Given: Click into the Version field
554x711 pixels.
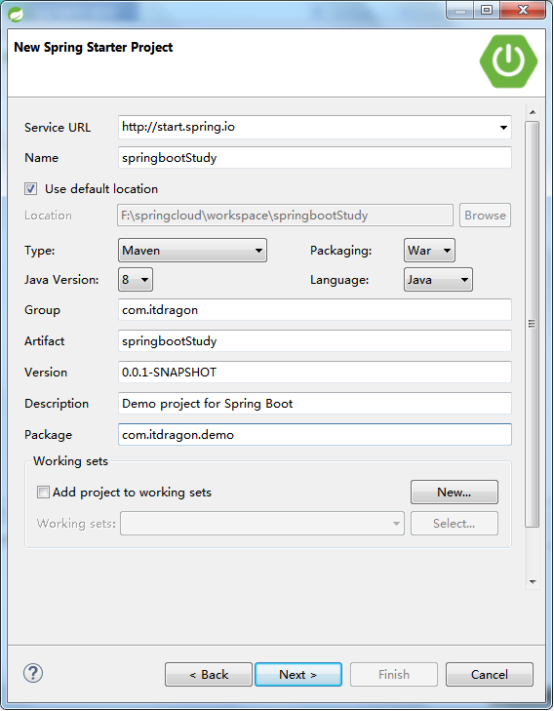Looking at the screenshot, I should tap(315, 372).
